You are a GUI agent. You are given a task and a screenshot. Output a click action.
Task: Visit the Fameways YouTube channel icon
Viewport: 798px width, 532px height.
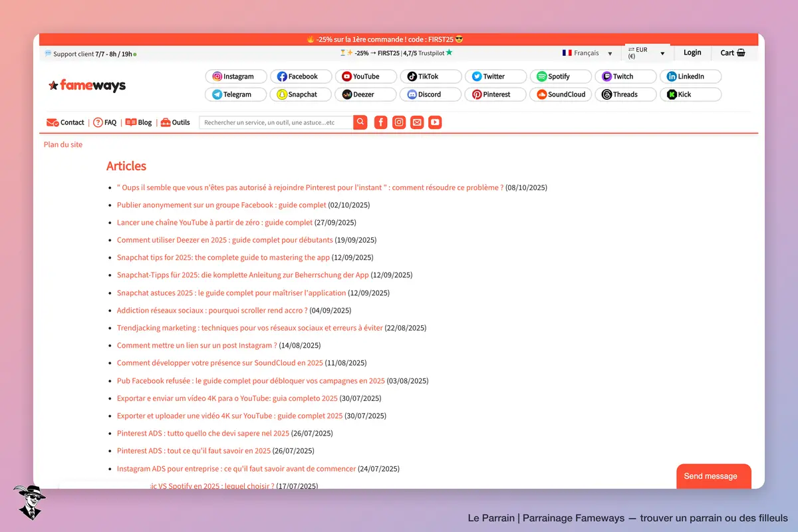click(435, 122)
